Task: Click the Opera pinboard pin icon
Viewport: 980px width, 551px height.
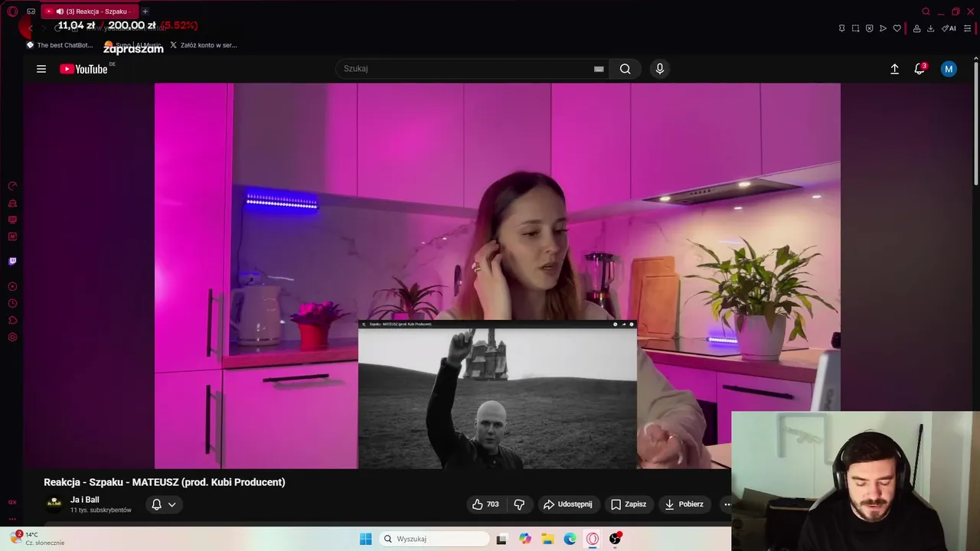Action: [841, 28]
